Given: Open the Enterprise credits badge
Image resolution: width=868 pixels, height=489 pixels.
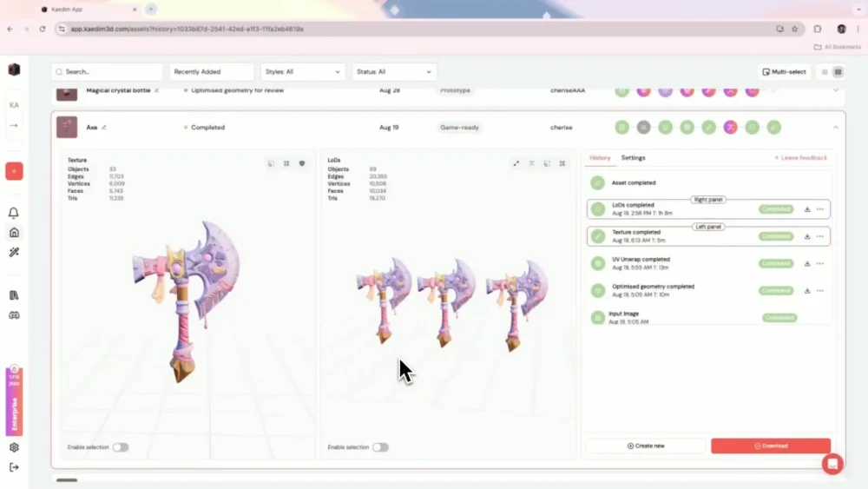Looking at the screenshot, I should pos(15,401).
